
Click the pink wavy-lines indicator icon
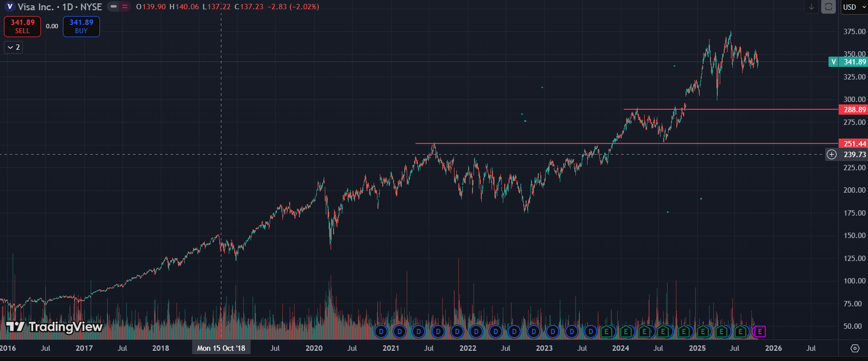pos(125,7)
